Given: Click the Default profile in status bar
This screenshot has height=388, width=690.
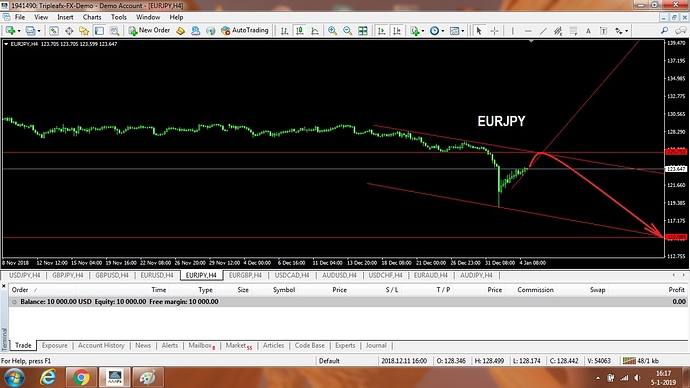Looking at the screenshot, I should tap(329, 361).
